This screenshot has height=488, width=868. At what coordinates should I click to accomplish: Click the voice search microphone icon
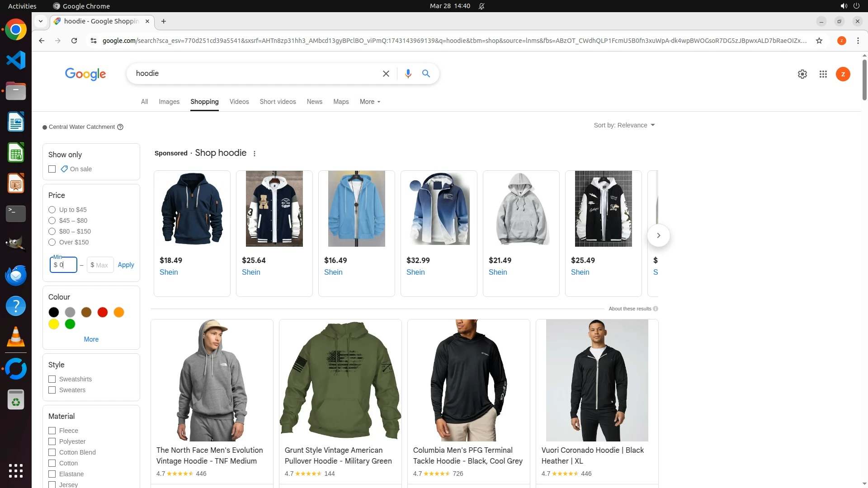(408, 74)
